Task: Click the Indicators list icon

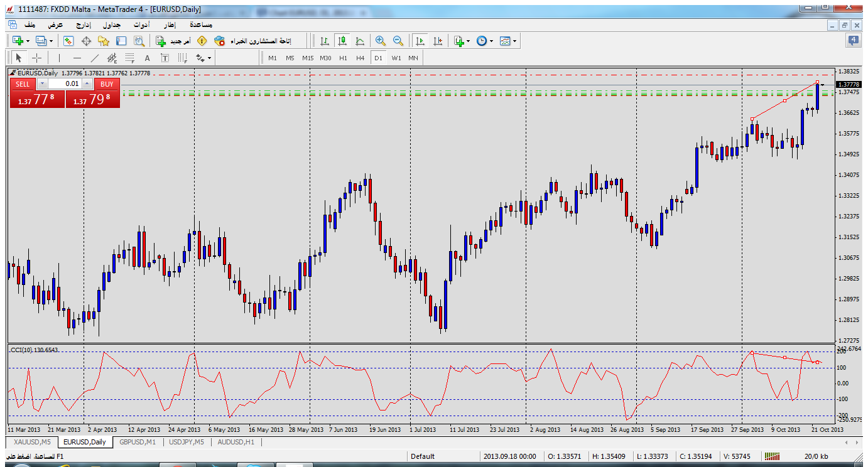Action: [458, 41]
